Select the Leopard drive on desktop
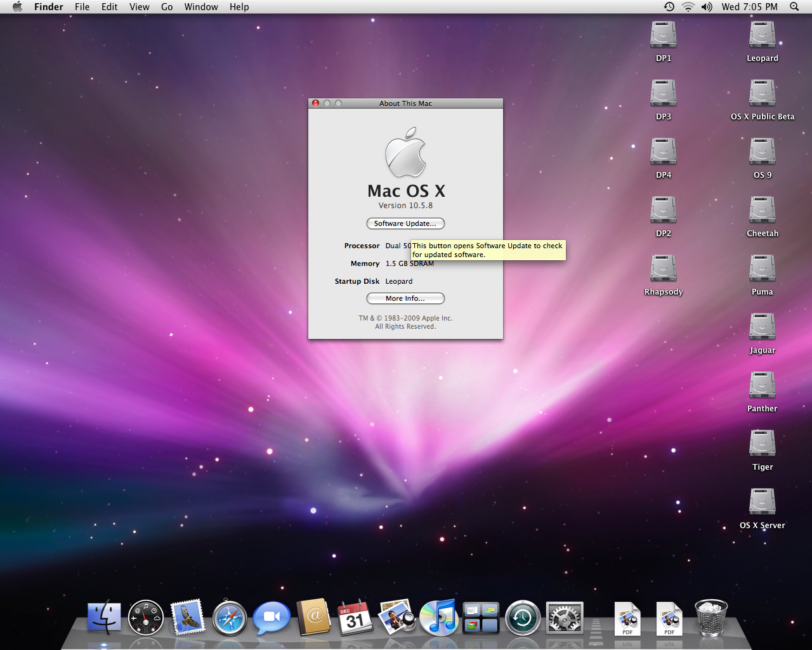The image size is (812, 650). [x=763, y=36]
